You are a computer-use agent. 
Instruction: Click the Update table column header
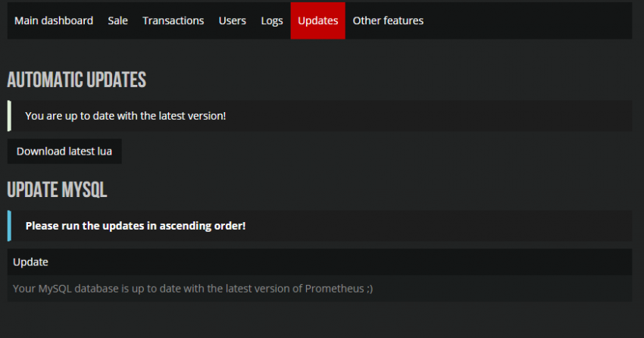click(x=30, y=261)
